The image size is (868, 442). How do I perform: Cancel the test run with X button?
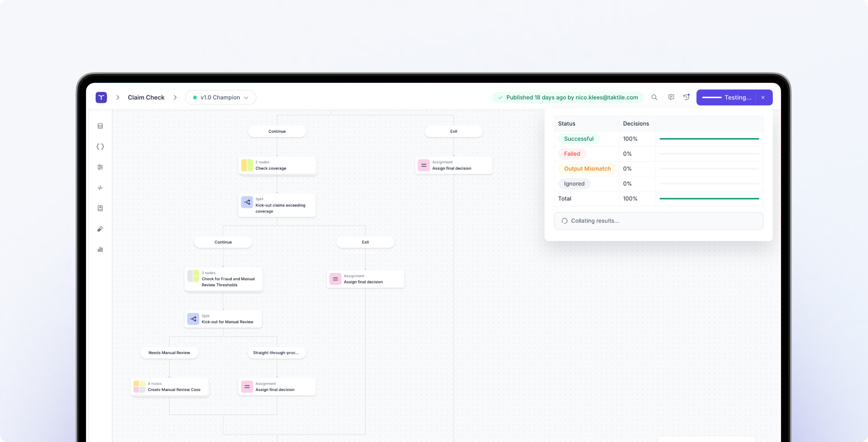pos(763,97)
